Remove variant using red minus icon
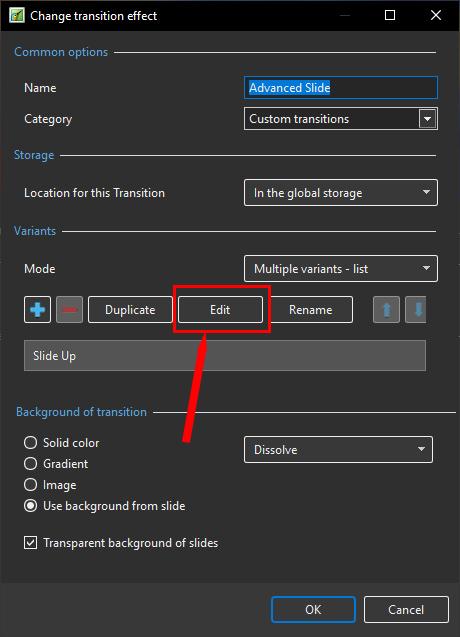The width and height of the screenshot is (460, 637). tap(69, 310)
